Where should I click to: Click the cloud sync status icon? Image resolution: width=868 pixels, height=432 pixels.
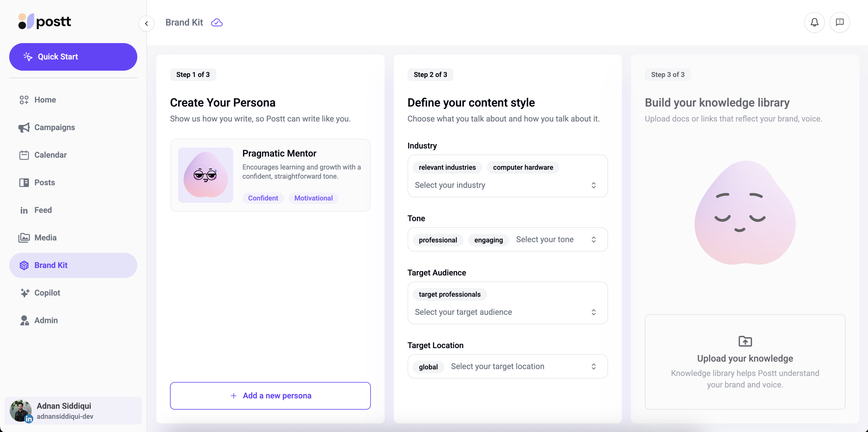(x=217, y=23)
